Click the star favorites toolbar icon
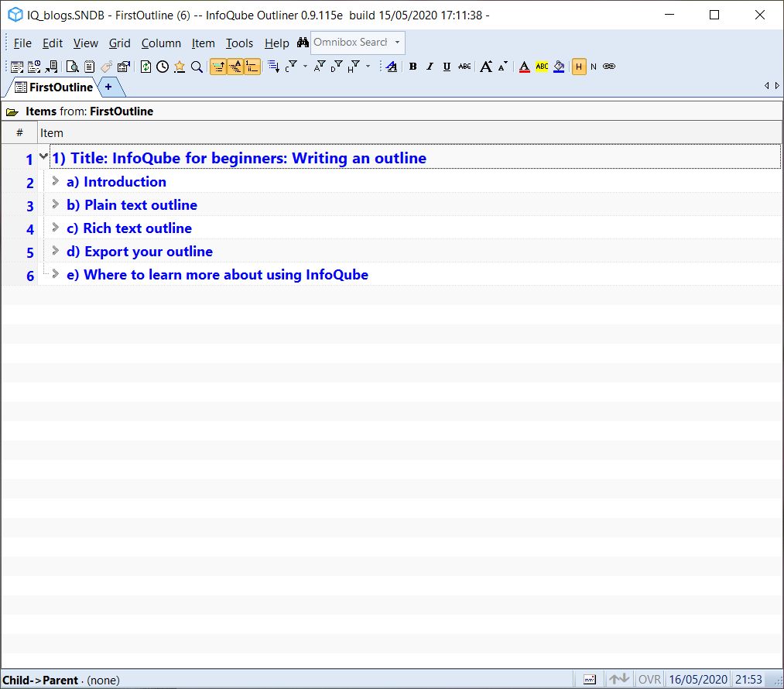This screenshot has height=689, width=784. [180, 67]
